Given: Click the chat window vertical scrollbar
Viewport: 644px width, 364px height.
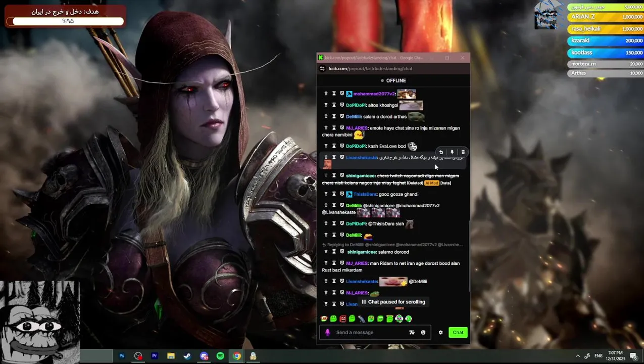Looking at the screenshot, I should point(469,256).
